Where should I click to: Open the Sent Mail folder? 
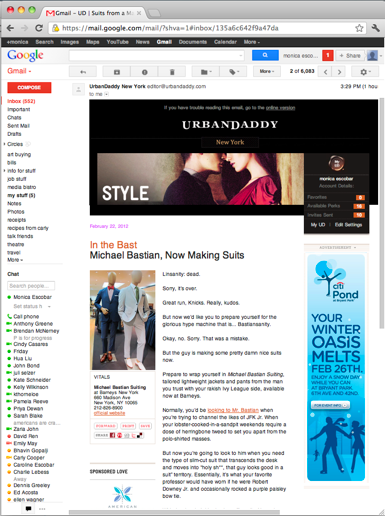18,126
